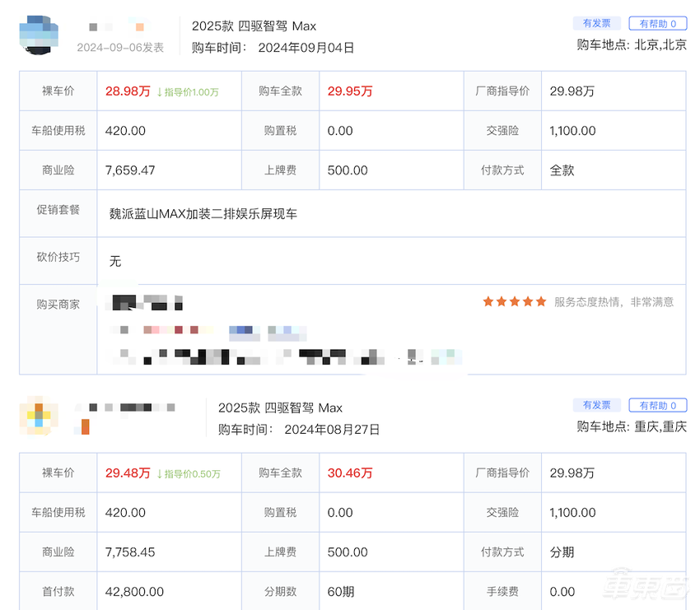Mark the 北京 review as 有帮助
Image resolution: width=700 pixels, height=610 pixels.
(656, 23)
